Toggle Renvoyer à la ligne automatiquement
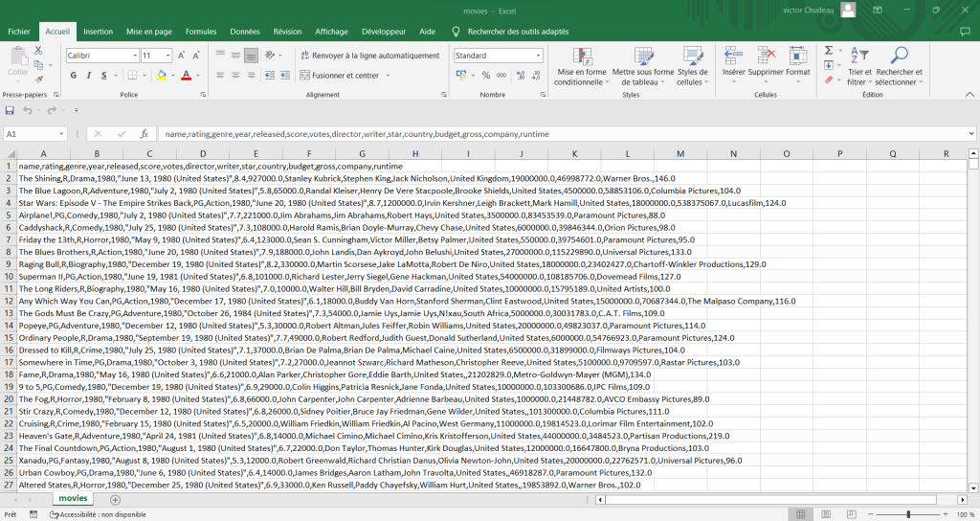 click(370, 55)
